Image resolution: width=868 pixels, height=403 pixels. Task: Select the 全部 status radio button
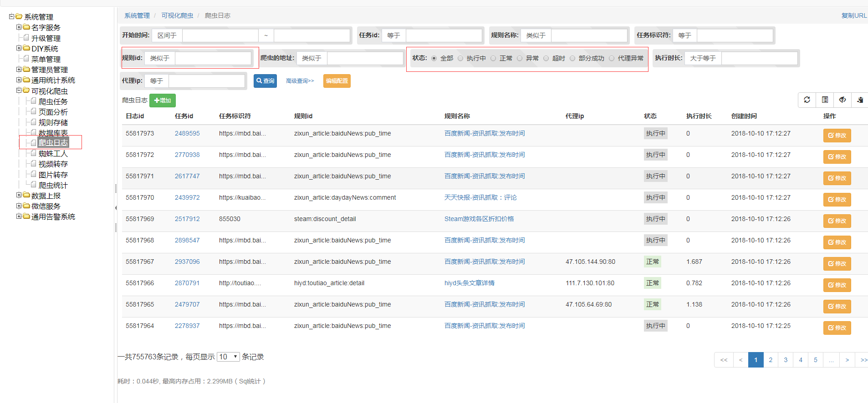[434, 58]
